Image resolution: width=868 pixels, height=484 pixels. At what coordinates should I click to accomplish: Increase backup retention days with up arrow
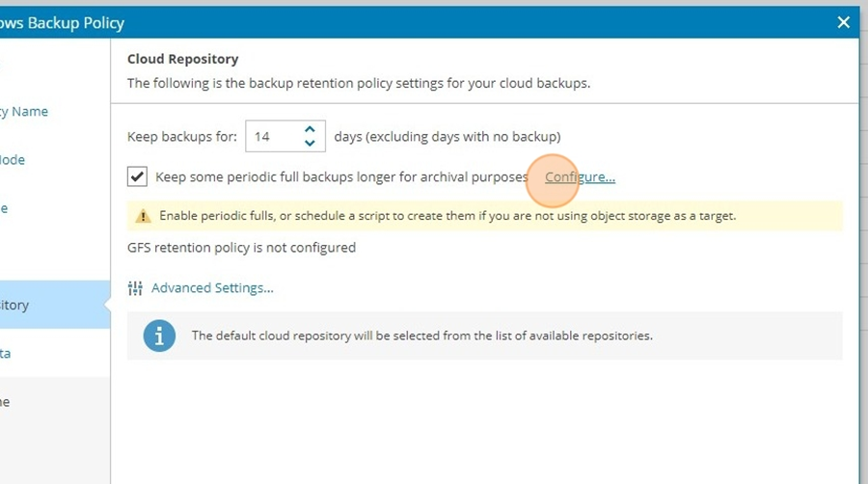coord(310,129)
